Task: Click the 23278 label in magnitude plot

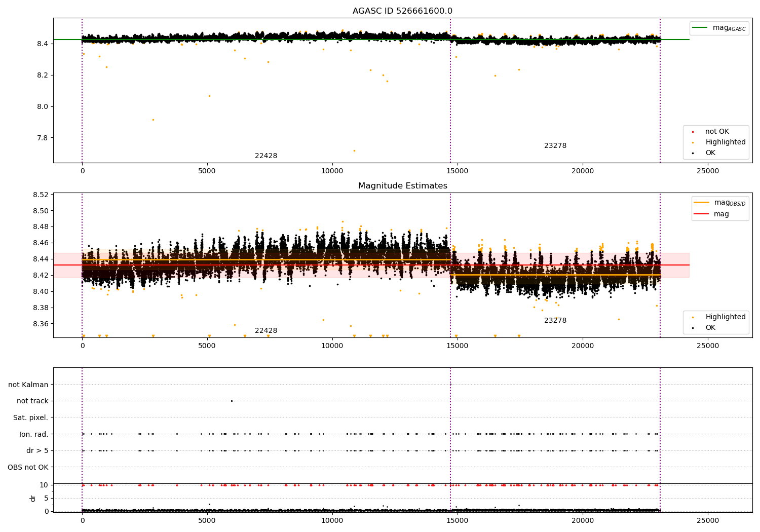Action: (x=555, y=321)
